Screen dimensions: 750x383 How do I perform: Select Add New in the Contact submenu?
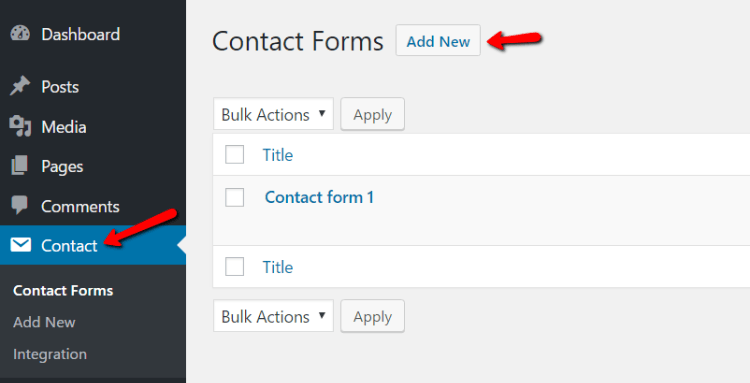[x=44, y=322]
